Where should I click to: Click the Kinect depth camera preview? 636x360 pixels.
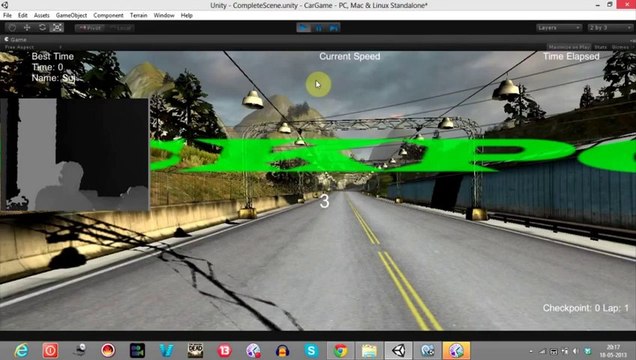point(75,154)
